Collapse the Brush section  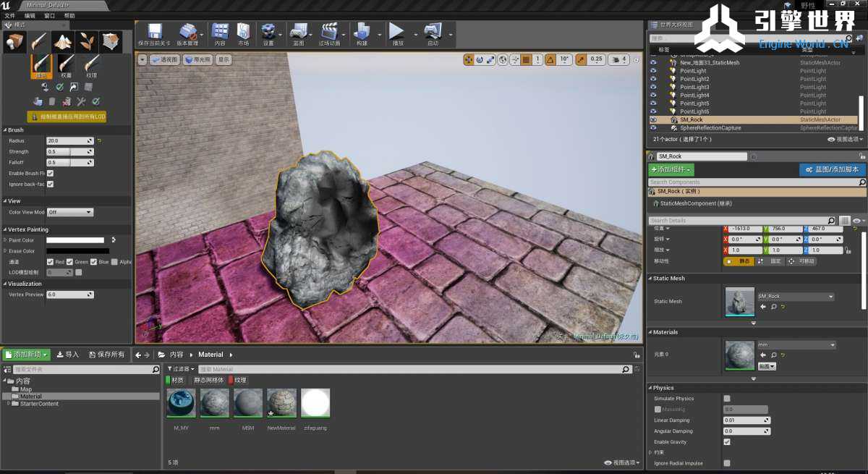(6, 130)
